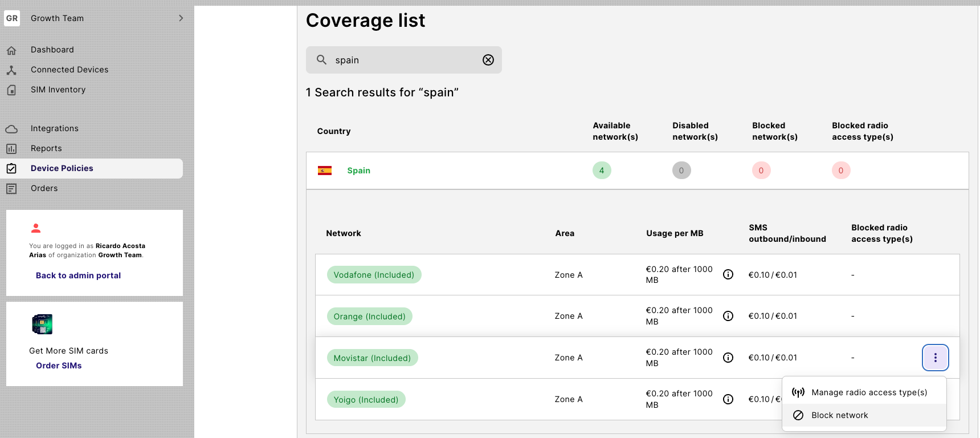Select Manage radio access type(s)
This screenshot has height=438, width=980.
tap(864, 392)
